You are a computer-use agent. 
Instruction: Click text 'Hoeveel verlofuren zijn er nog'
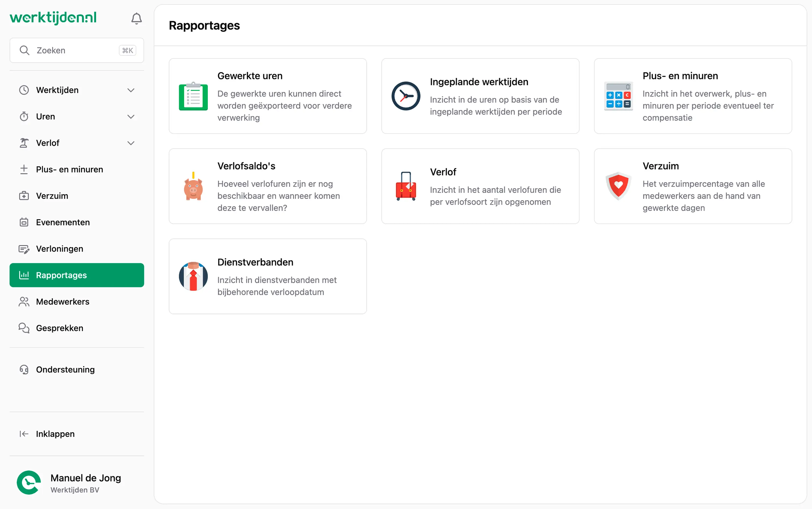click(275, 184)
